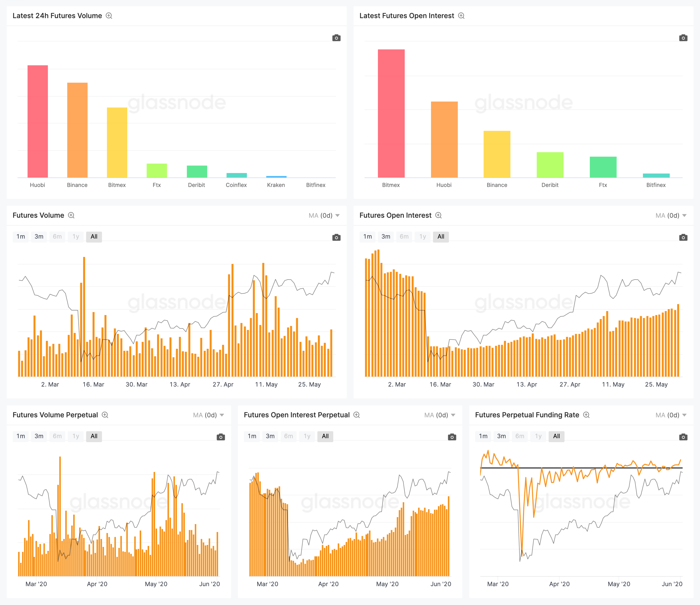Click the Futures Open Interest Perpetual title
Screen dimensions: 700x605
click(297, 415)
